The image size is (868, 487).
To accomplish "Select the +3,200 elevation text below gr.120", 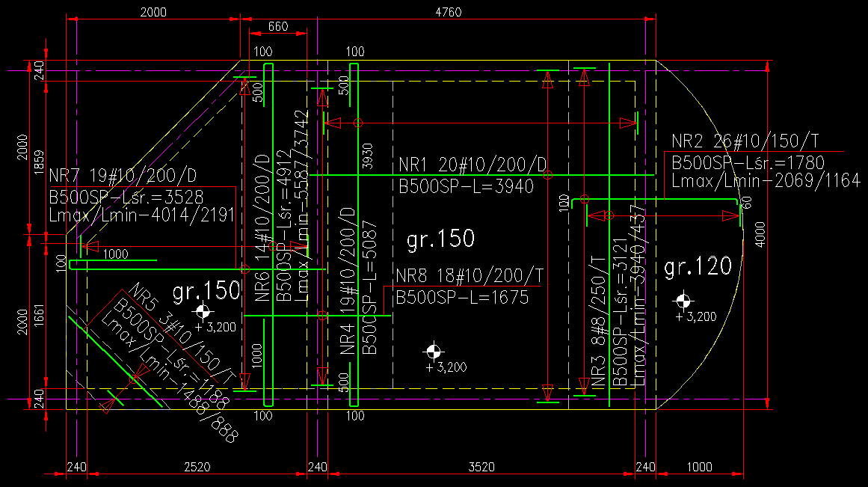I will 696,317.
